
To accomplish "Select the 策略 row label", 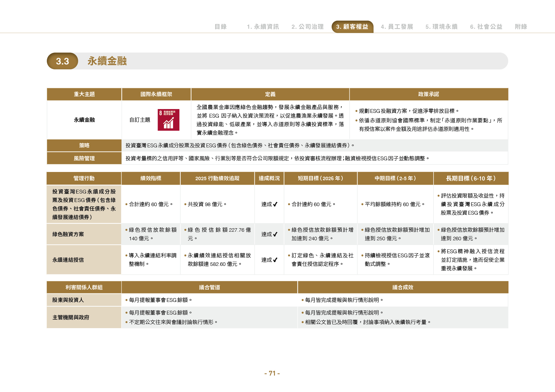I will point(84,145).
